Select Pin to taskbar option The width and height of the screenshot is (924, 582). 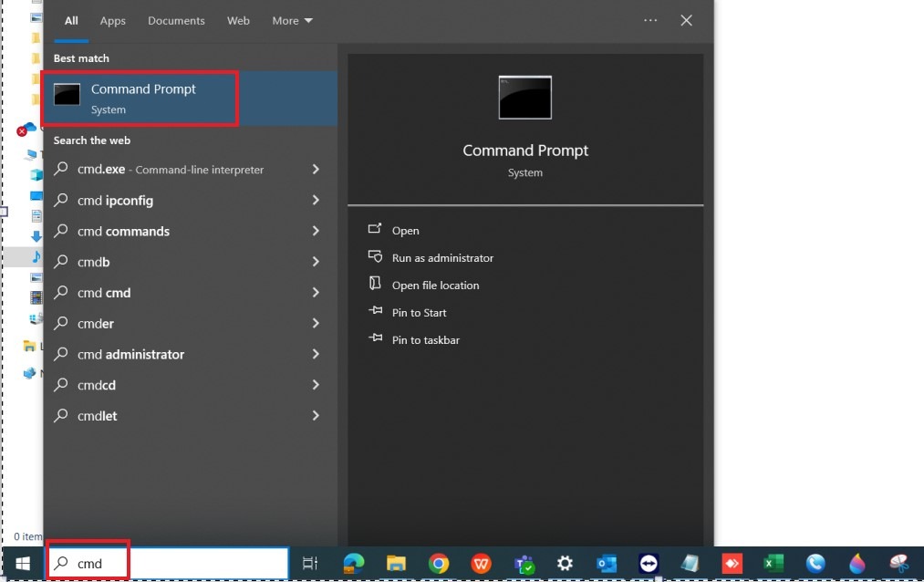(425, 340)
